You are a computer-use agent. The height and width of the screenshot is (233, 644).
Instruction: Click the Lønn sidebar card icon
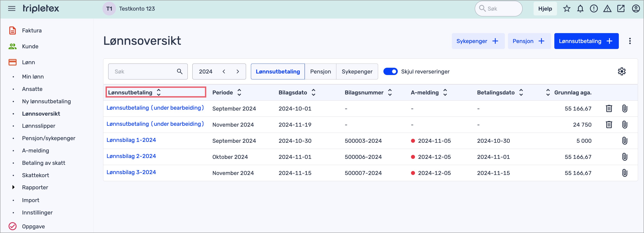point(13,62)
